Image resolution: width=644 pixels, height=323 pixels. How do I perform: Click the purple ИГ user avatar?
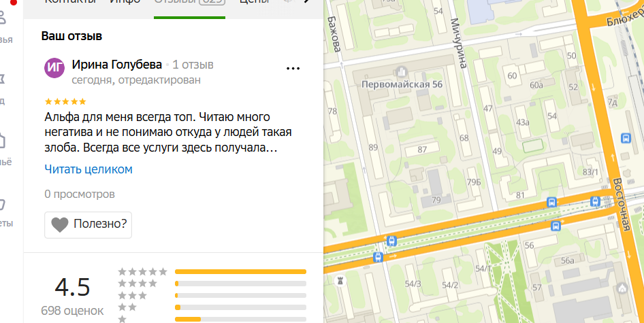(54, 68)
